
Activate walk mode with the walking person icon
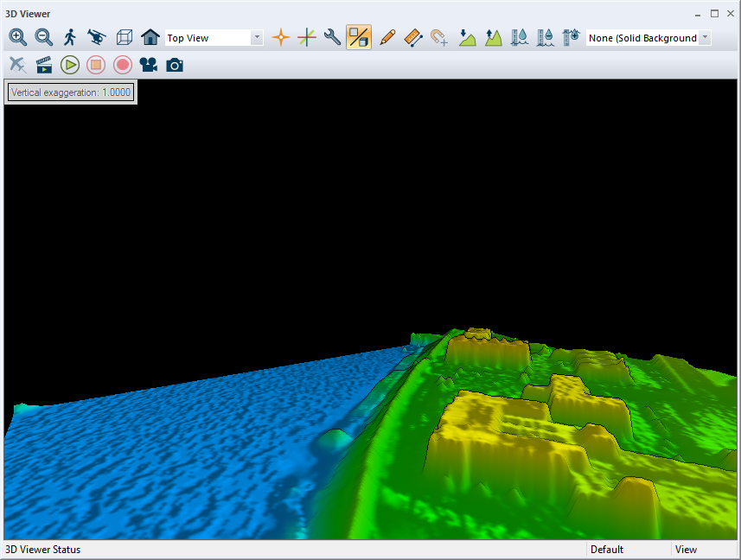(70, 37)
